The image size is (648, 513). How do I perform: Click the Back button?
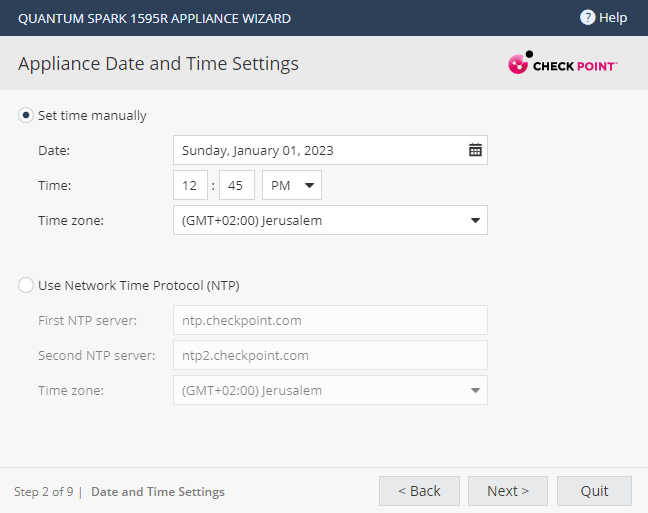pyautogui.click(x=419, y=491)
